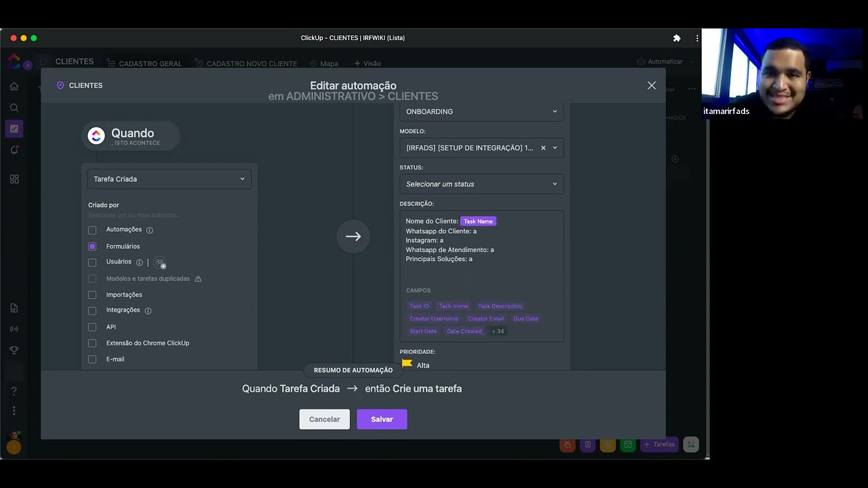Open the Tarefa Criada trigger dropdown
Screen dimensions: 868x488
tap(169, 179)
